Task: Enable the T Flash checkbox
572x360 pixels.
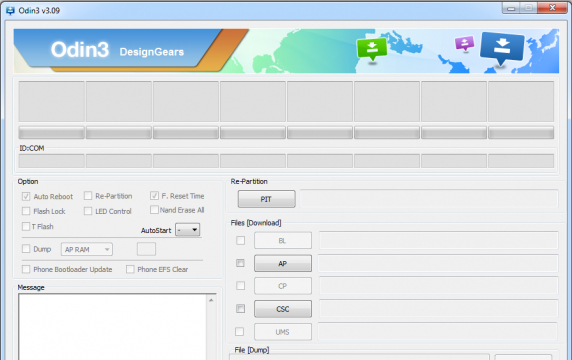Action: (x=26, y=227)
